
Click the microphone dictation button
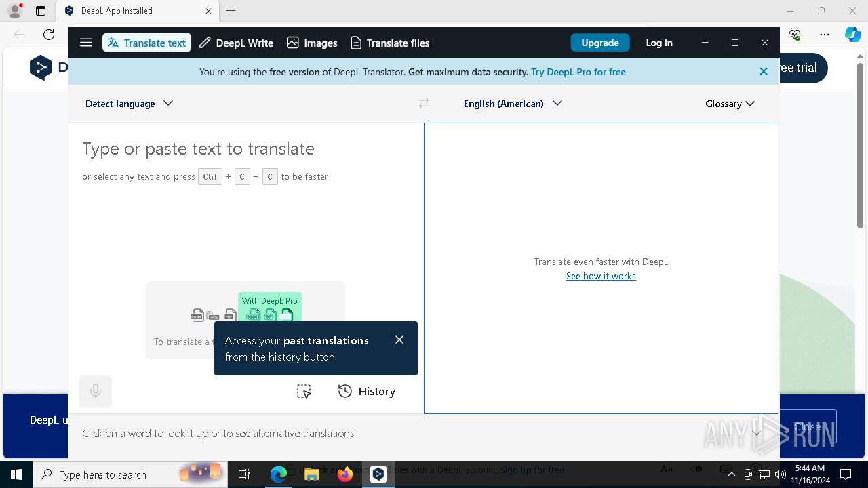click(96, 391)
